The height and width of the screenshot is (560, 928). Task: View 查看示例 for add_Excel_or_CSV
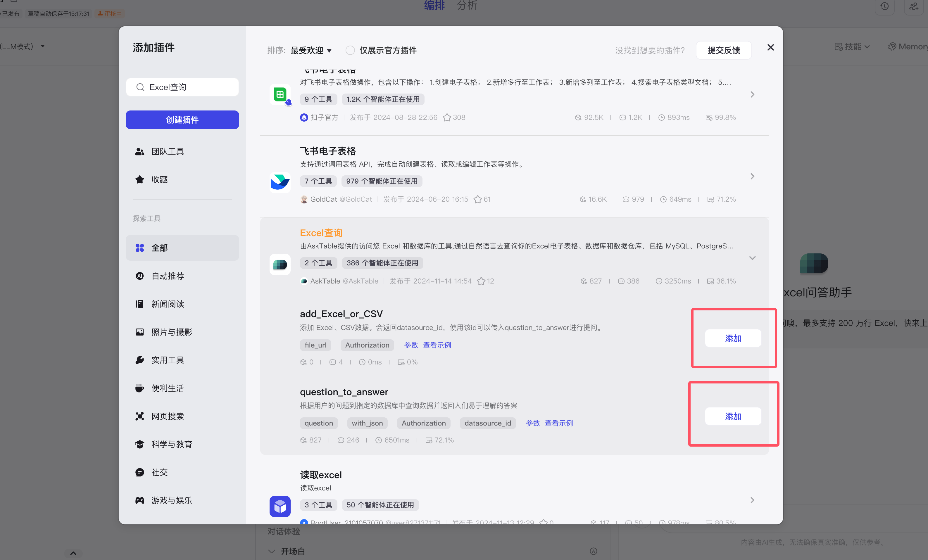(x=437, y=345)
